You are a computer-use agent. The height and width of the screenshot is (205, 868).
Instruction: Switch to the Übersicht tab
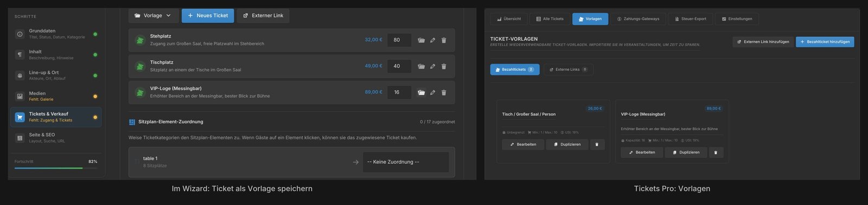[x=508, y=19]
